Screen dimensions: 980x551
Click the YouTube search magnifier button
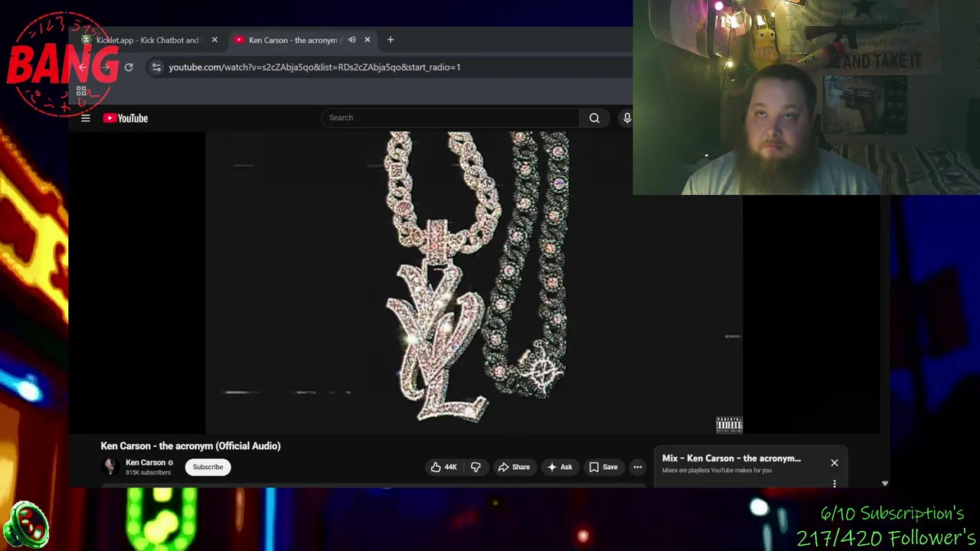[594, 118]
